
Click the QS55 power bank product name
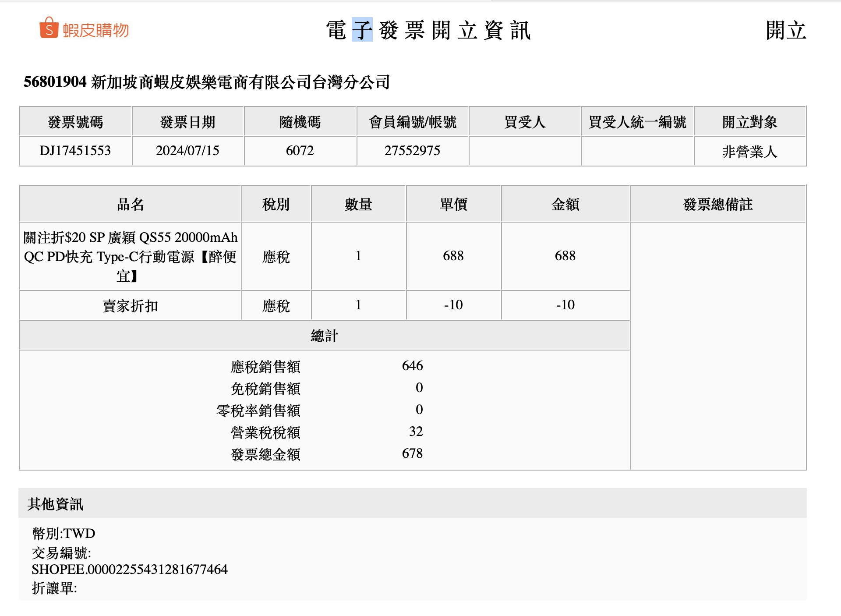131,256
